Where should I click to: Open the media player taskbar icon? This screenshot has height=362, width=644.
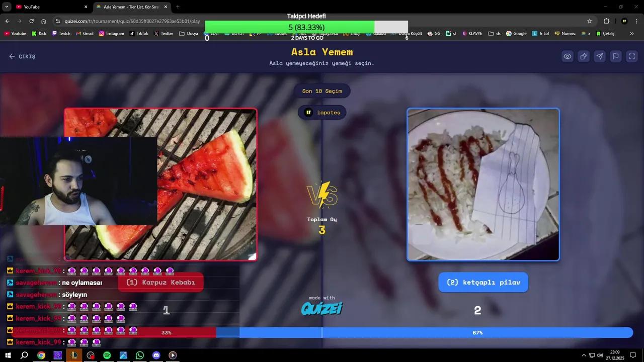[173, 355]
